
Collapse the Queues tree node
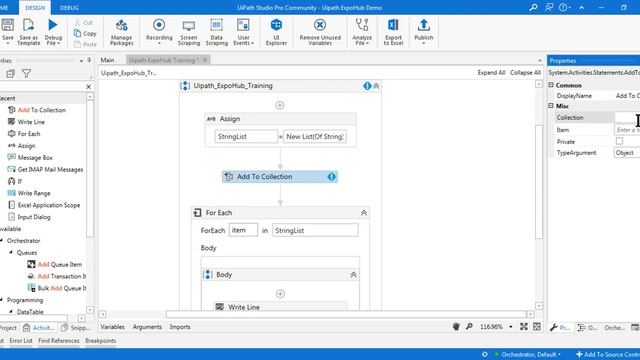[11, 253]
